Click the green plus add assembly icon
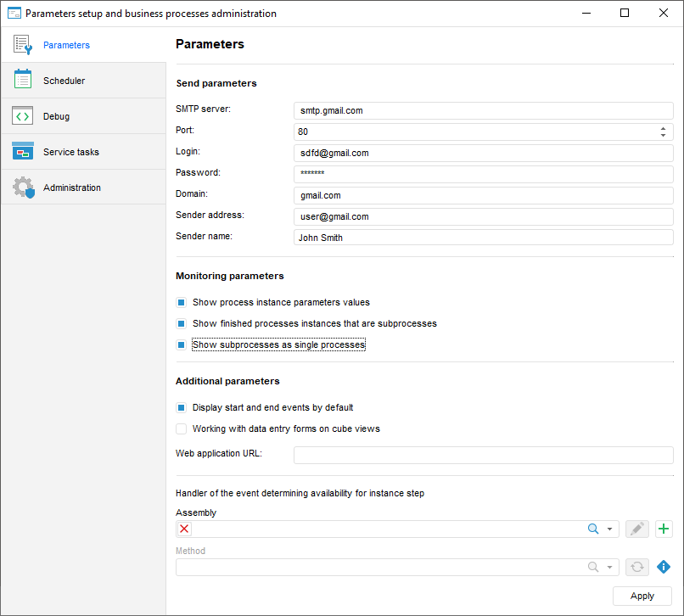 coord(664,529)
